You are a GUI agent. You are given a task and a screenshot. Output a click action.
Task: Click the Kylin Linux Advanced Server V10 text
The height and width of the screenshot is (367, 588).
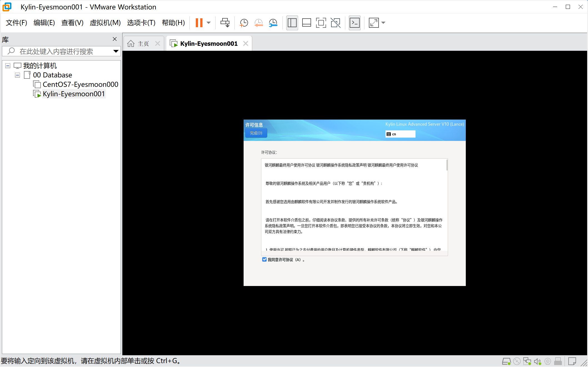425,124
